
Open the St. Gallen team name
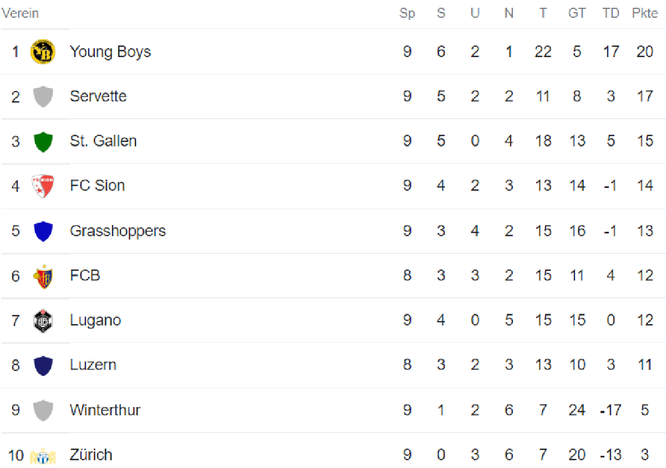(x=103, y=141)
